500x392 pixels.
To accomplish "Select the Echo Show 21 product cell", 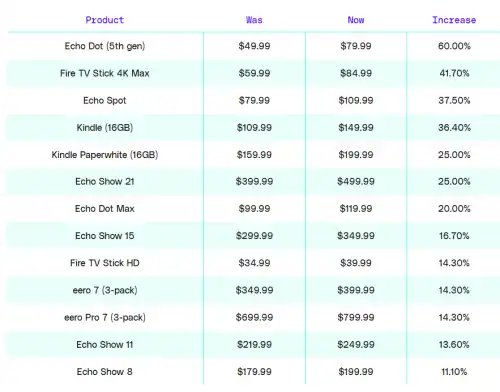I will pyautogui.click(x=105, y=182).
